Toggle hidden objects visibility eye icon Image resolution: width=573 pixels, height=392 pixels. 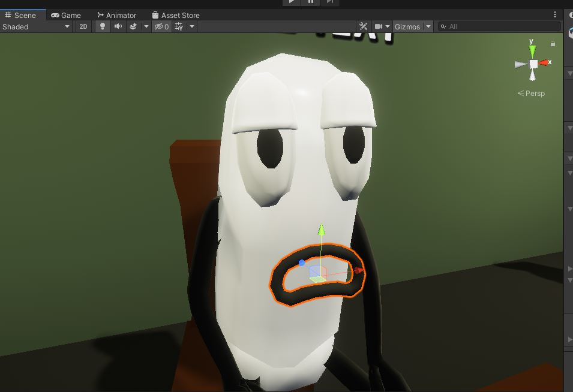(161, 26)
